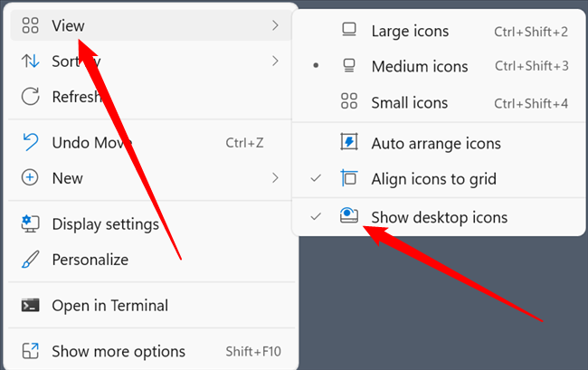Expand the View submenu chevron
This screenshot has width=588, height=370.
click(275, 26)
